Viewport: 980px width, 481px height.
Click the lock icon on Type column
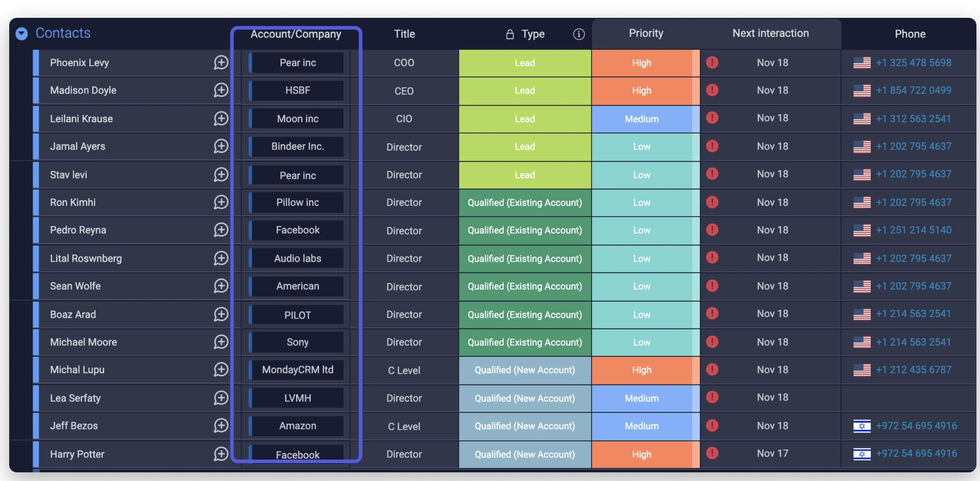point(509,34)
